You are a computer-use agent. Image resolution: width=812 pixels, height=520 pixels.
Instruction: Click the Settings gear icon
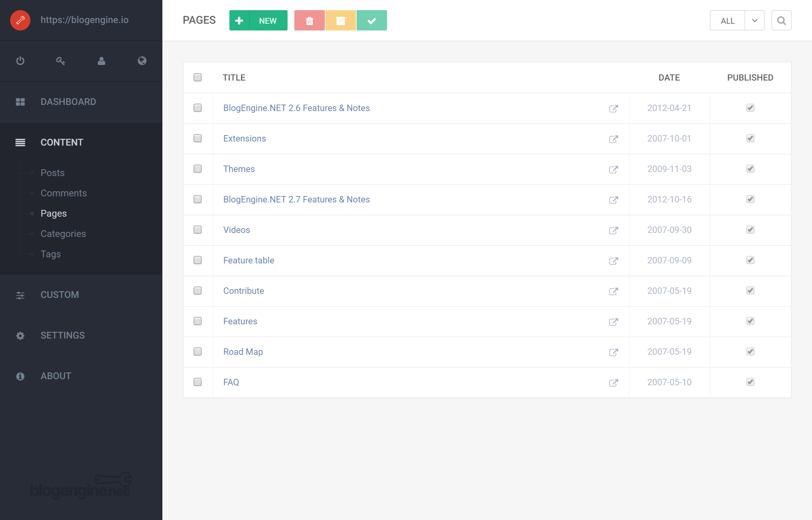tap(20, 336)
